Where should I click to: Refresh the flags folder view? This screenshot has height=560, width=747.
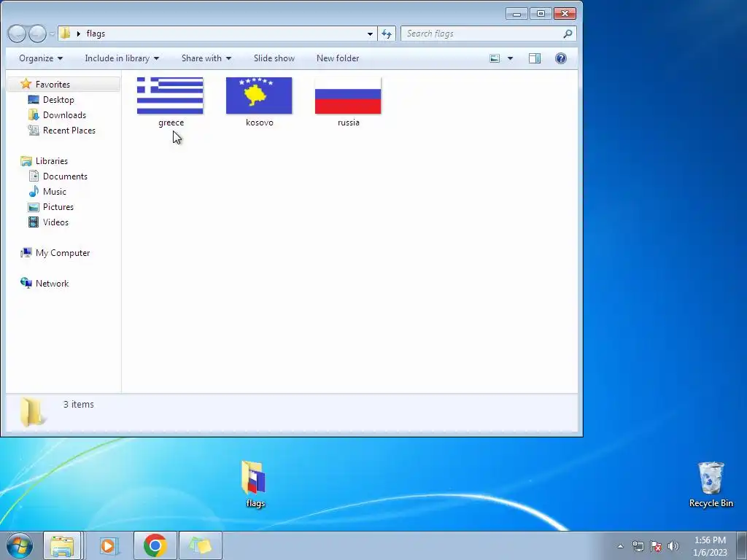[387, 34]
